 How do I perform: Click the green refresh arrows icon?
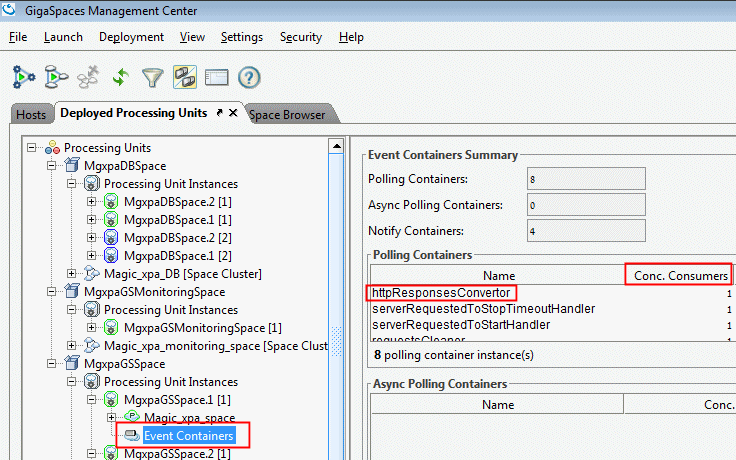[121, 77]
